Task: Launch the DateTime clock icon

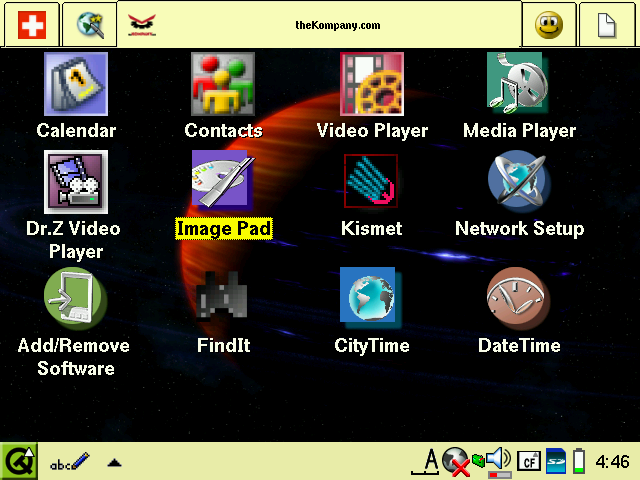Action: tap(518, 298)
